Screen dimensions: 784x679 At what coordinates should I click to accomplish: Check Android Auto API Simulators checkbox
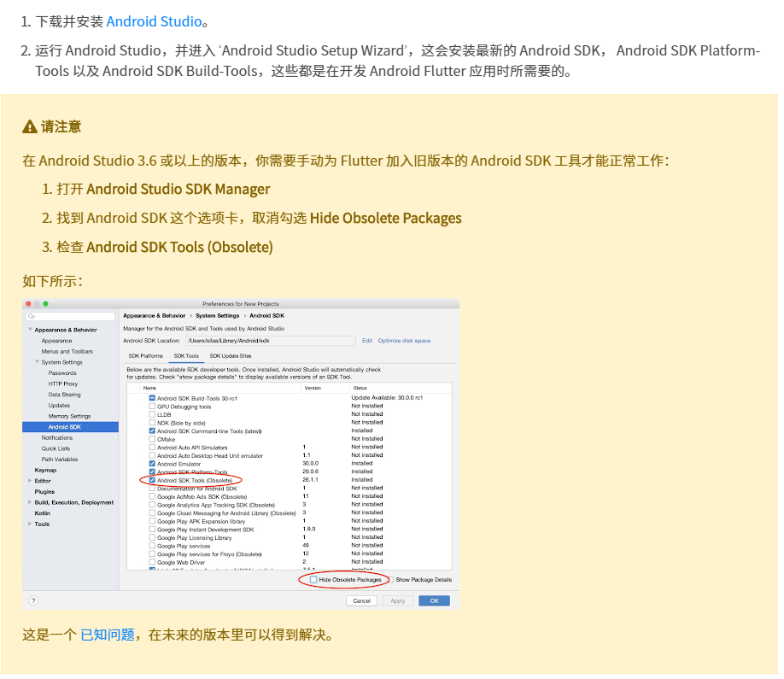click(x=152, y=448)
